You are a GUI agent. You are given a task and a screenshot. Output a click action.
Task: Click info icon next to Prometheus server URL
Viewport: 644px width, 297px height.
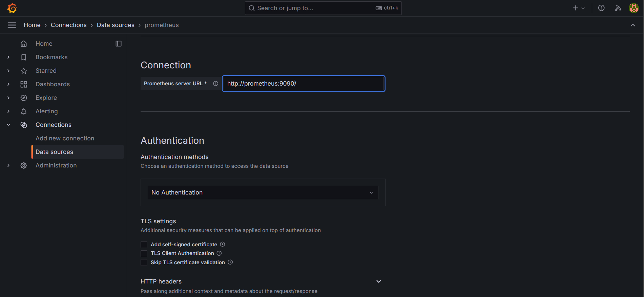click(216, 84)
